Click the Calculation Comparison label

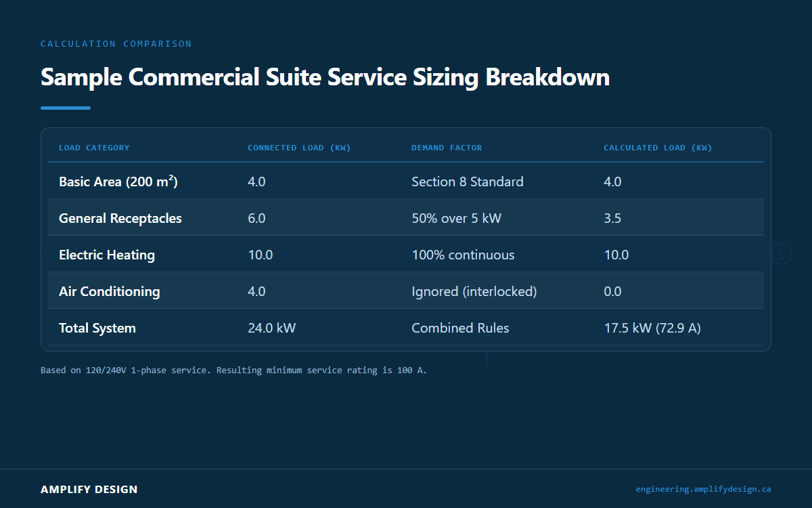pos(116,44)
